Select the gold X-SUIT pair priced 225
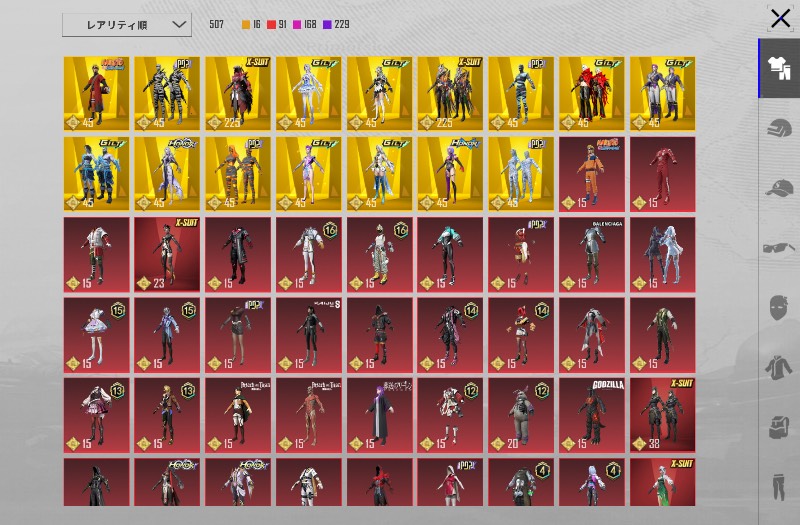The height and width of the screenshot is (525, 800). point(451,93)
